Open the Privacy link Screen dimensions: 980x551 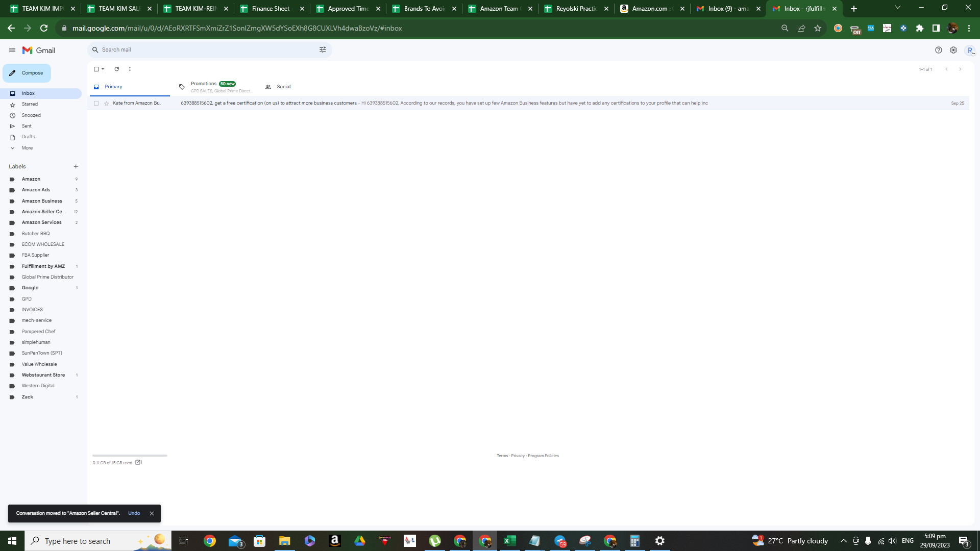(x=518, y=456)
